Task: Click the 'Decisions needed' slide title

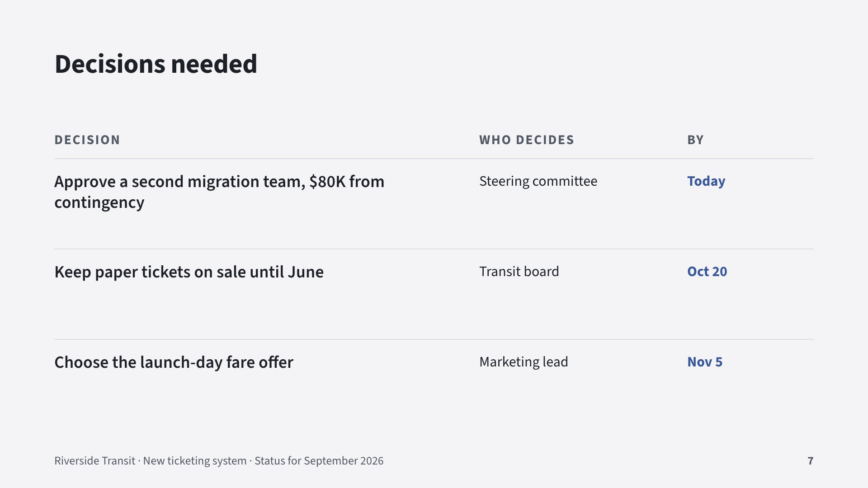Action: [156, 64]
